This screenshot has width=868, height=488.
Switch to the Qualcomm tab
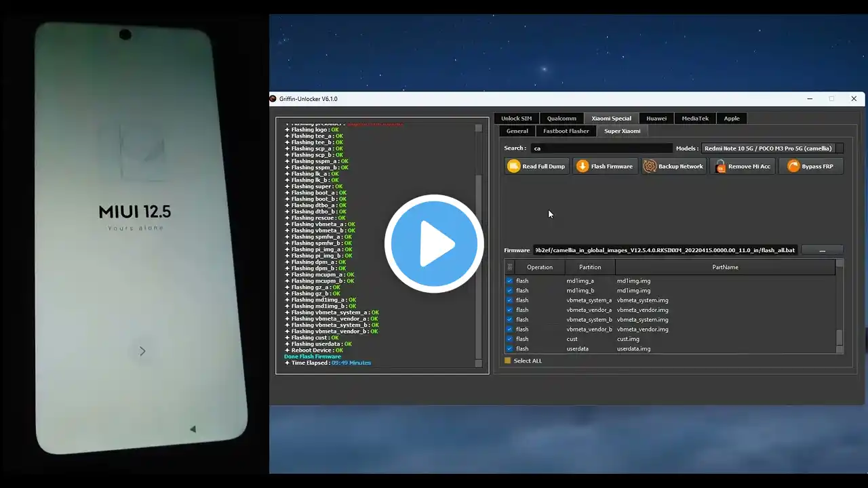pos(561,118)
